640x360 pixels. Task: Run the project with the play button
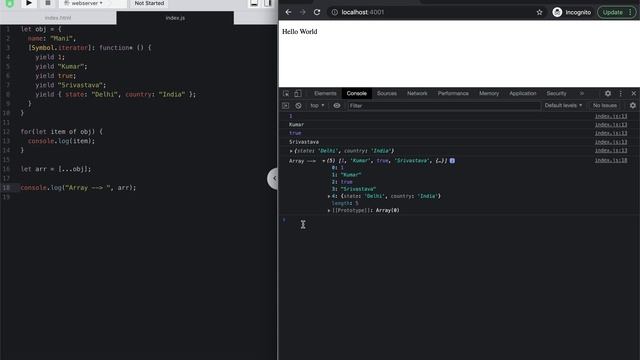point(29,3)
